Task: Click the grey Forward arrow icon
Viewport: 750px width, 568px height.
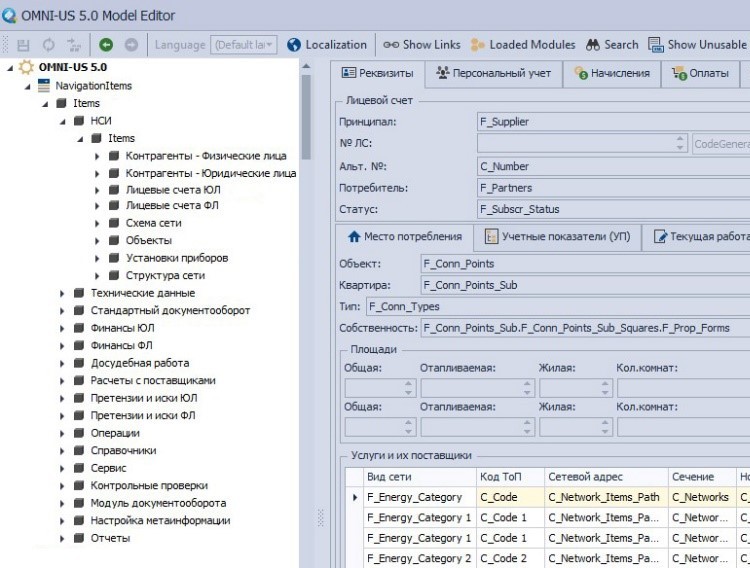Action: click(131, 45)
